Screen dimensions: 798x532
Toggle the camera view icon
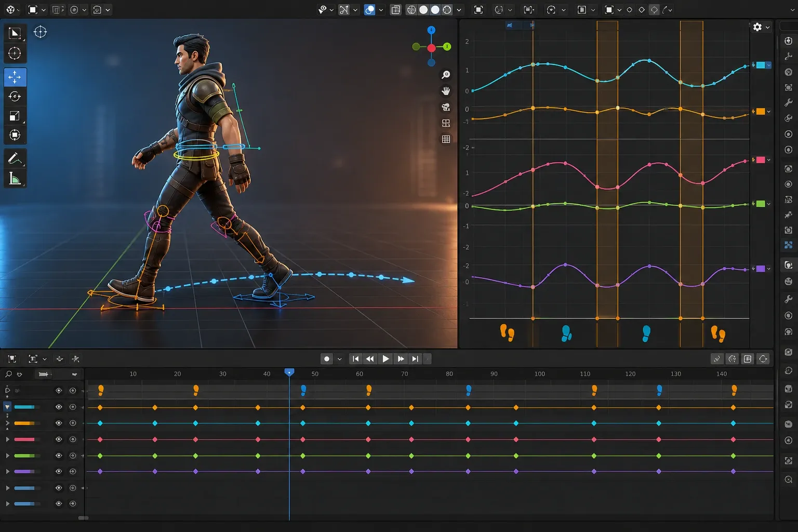[x=446, y=107]
